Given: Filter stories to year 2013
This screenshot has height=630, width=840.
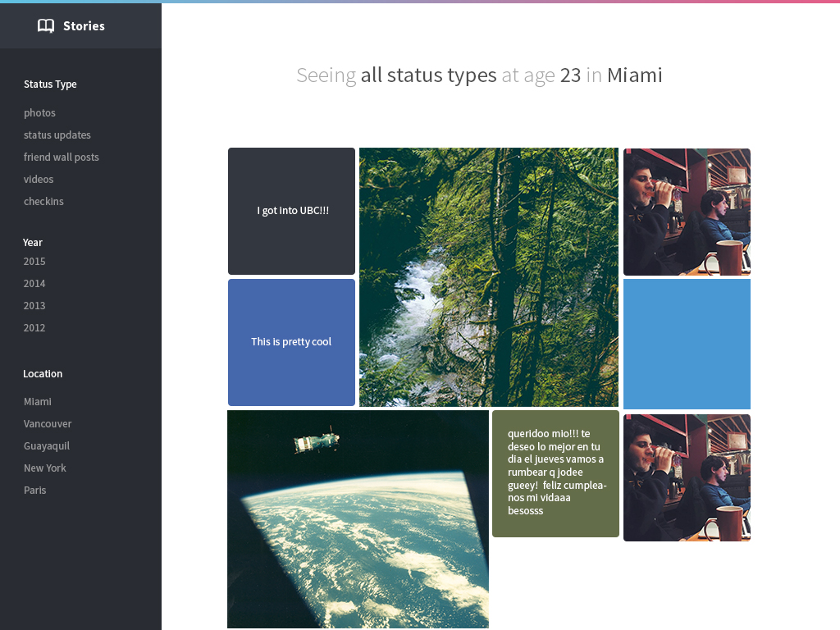Looking at the screenshot, I should point(34,305).
